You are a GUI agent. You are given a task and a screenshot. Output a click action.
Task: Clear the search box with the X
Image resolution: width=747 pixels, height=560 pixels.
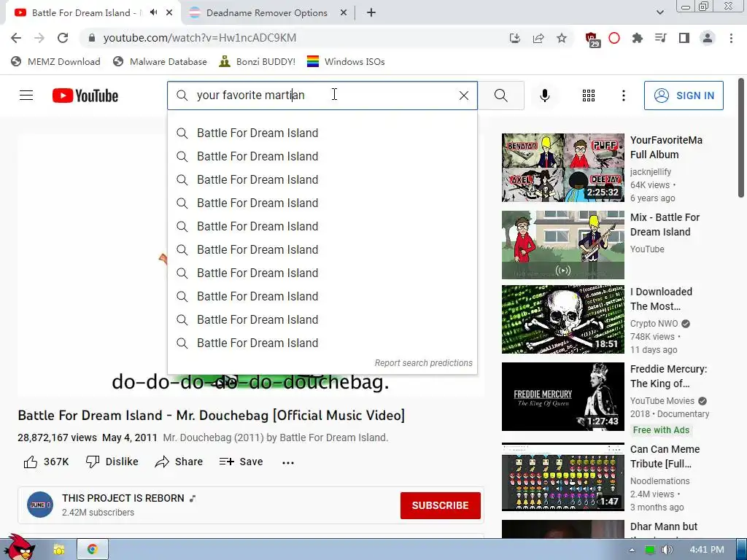tap(463, 96)
